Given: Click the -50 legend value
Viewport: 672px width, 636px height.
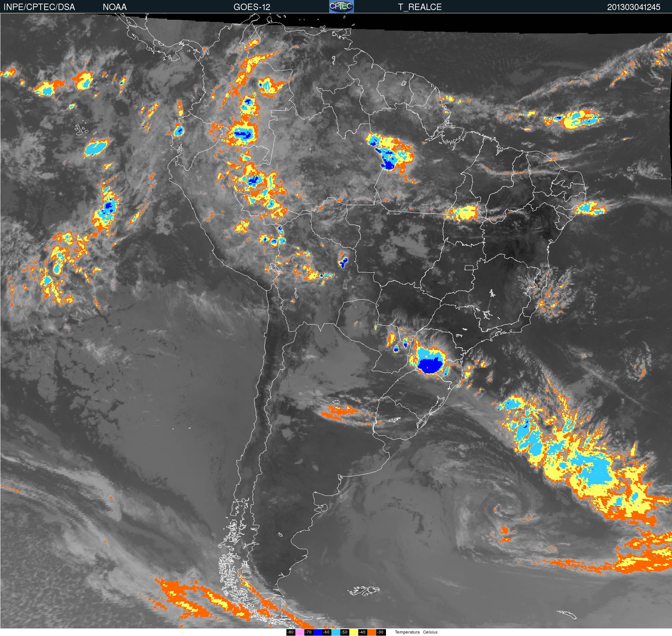Looking at the screenshot, I should [345, 632].
